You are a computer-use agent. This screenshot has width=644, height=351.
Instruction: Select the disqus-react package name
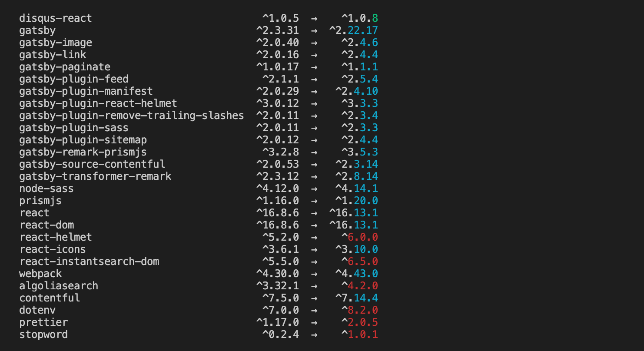click(56, 18)
